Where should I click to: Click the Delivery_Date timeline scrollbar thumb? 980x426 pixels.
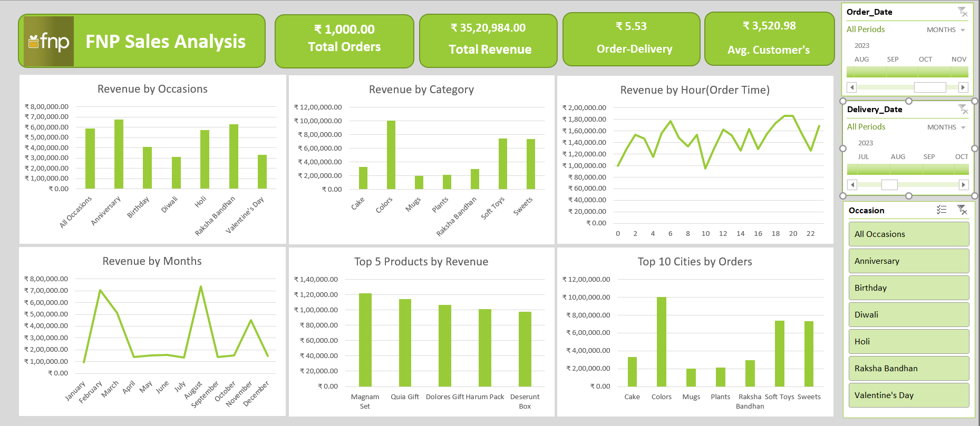click(889, 185)
